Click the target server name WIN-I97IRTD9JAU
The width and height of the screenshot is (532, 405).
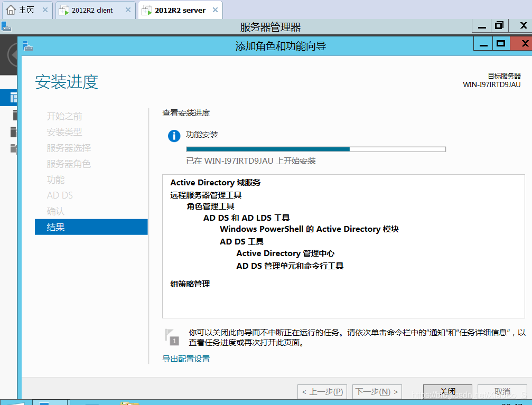coord(492,85)
